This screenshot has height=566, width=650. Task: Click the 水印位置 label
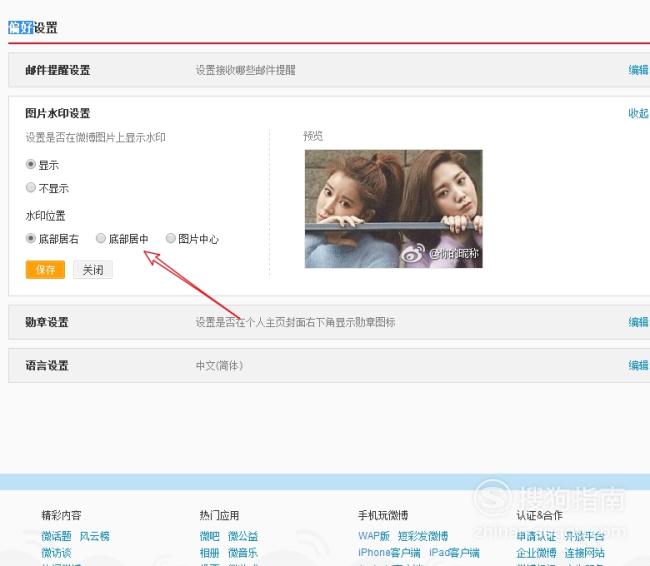[45, 216]
